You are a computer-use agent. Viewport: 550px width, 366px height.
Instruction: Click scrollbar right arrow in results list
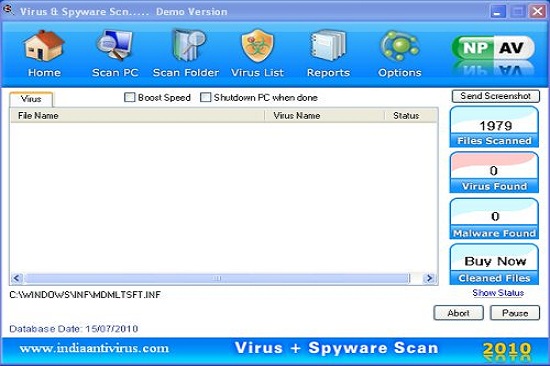click(429, 278)
